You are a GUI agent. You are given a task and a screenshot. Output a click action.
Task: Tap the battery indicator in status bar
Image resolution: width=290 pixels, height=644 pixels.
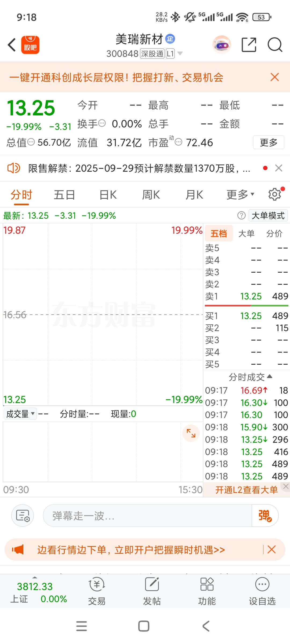[x=262, y=17]
